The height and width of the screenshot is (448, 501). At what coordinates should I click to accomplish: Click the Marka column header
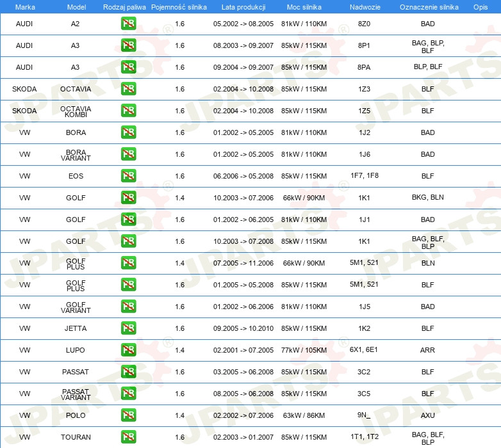(x=25, y=7)
